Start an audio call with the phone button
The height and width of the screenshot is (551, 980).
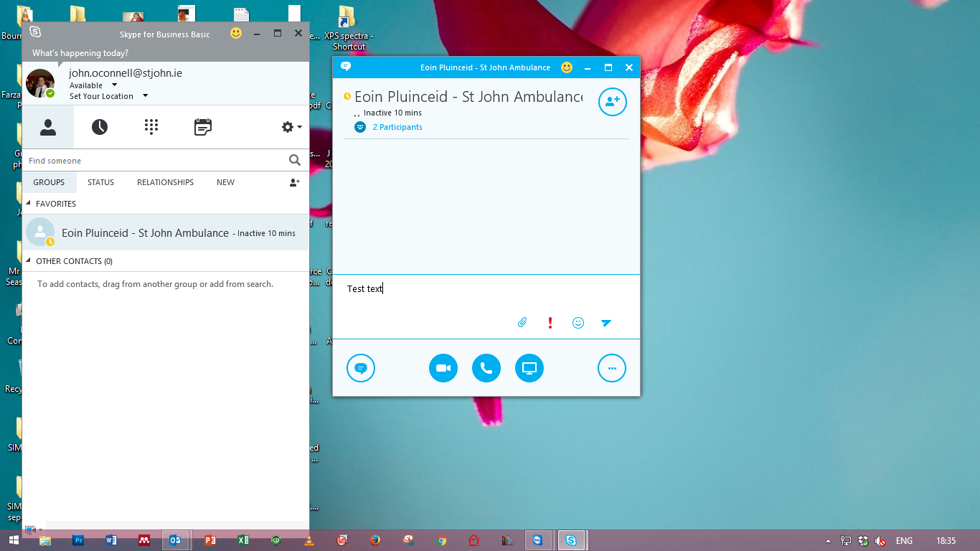point(486,369)
